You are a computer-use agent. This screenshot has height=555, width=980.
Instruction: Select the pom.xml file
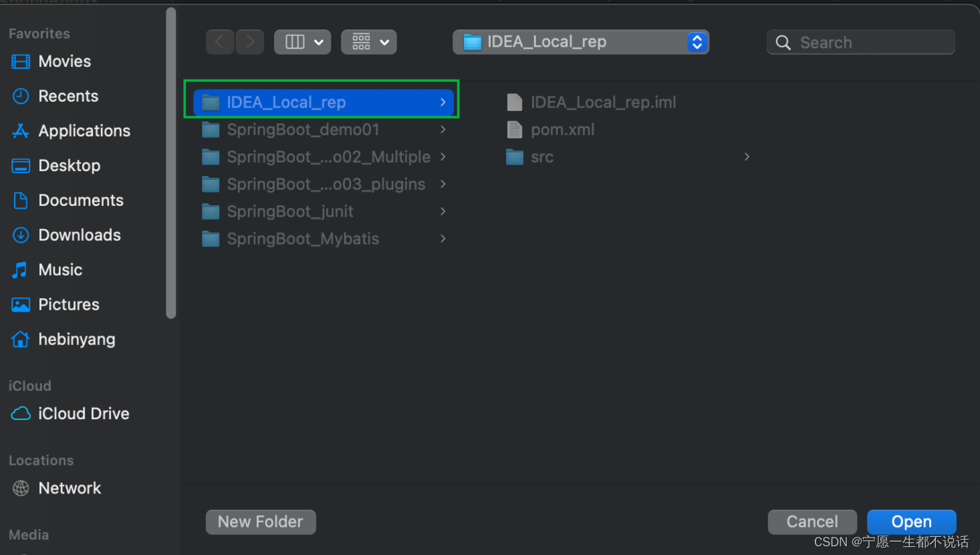(550, 130)
